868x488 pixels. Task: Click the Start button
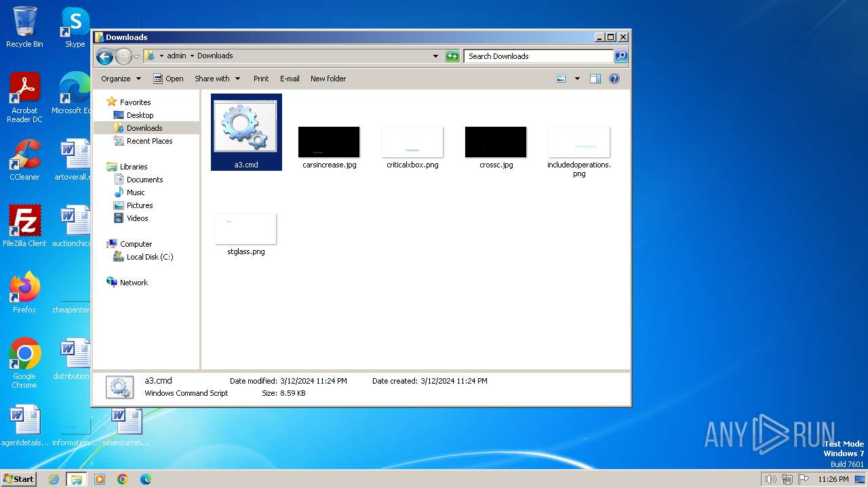[19, 479]
